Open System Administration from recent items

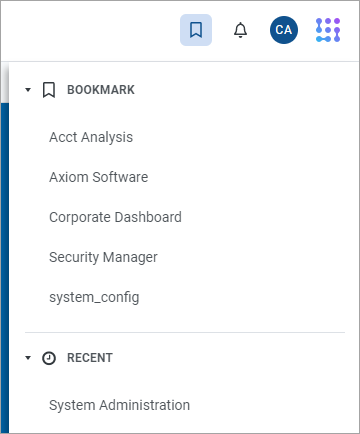tap(120, 405)
